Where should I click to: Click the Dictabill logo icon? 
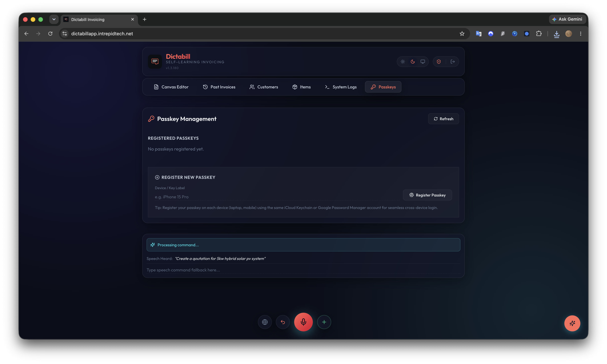click(155, 61)
